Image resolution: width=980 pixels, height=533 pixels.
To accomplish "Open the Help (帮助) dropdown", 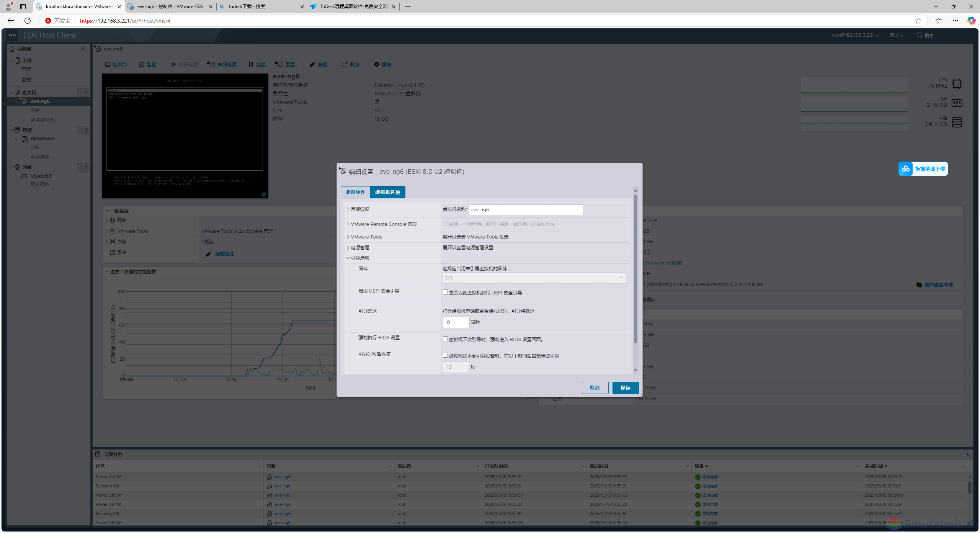I will click(896, 35).
